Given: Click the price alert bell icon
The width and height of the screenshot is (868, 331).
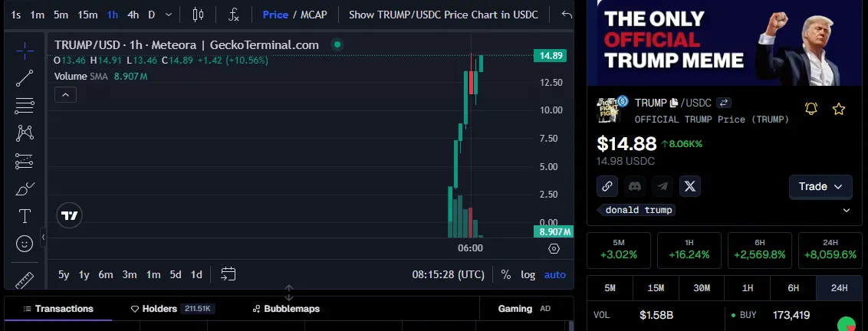Looking at the screenshot, I should tap(811, 109).
